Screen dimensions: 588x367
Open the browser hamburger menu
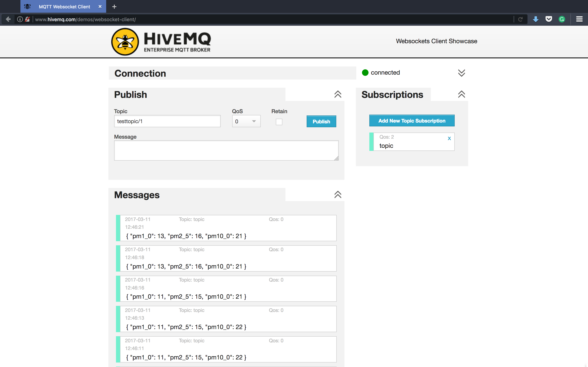[x=579, y=19]
